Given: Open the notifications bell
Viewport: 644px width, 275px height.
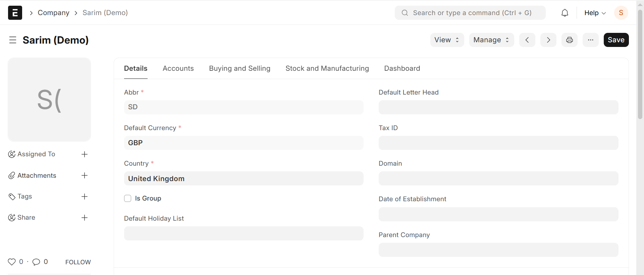Looking at the screenshot, I should (565, 13).
